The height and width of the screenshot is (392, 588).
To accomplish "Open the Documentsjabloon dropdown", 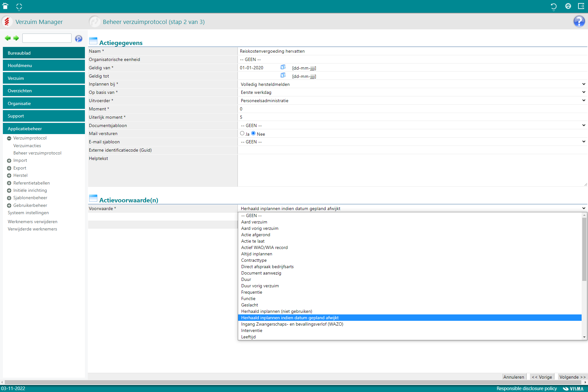I will point(413,125).
